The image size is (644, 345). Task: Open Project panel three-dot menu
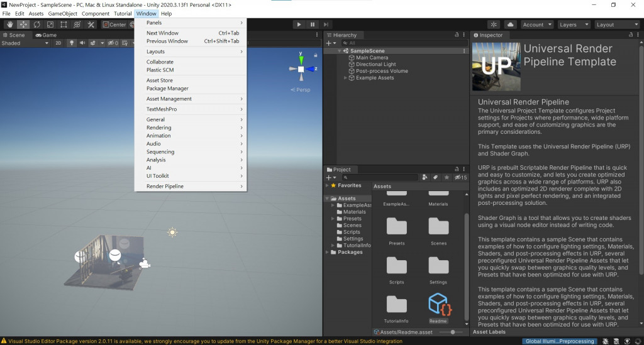[x=464, y=169]
